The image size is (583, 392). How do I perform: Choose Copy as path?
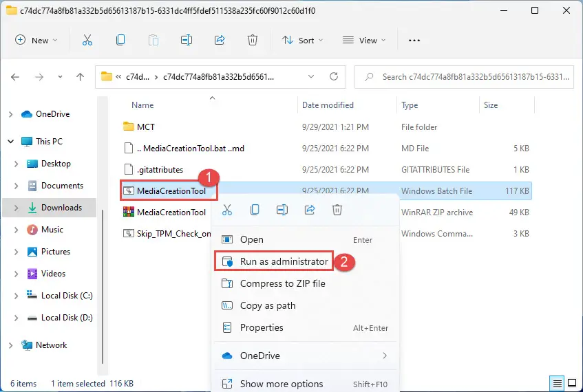pos(305,305)
